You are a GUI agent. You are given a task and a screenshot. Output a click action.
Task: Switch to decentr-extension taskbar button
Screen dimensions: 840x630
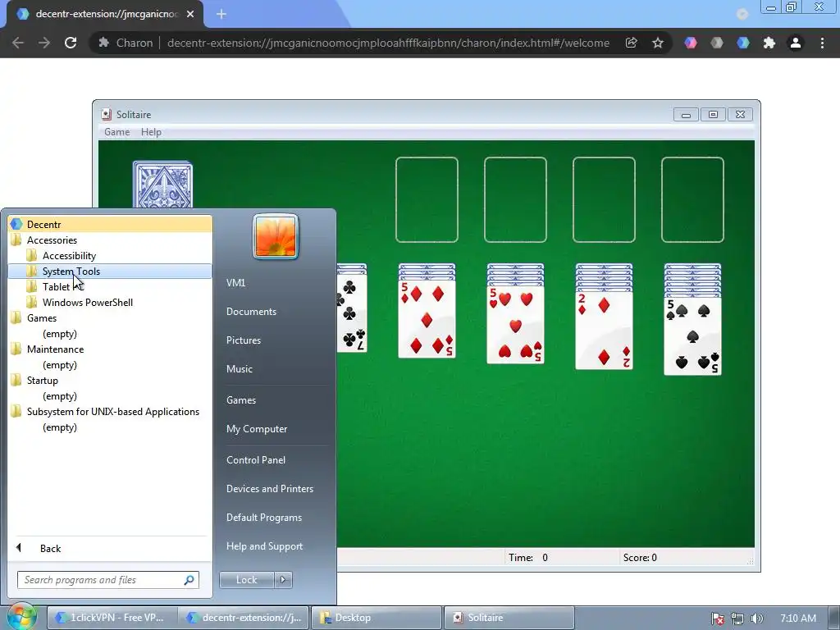244,618
